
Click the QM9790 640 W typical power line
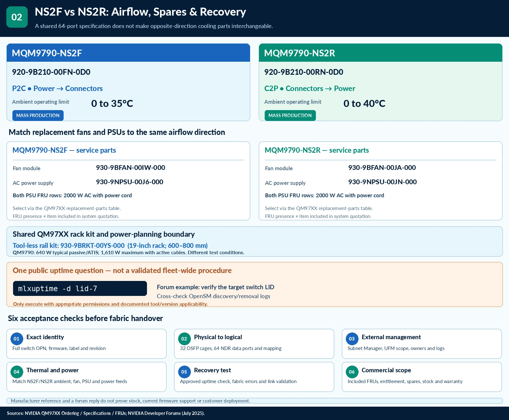[129, 253]
